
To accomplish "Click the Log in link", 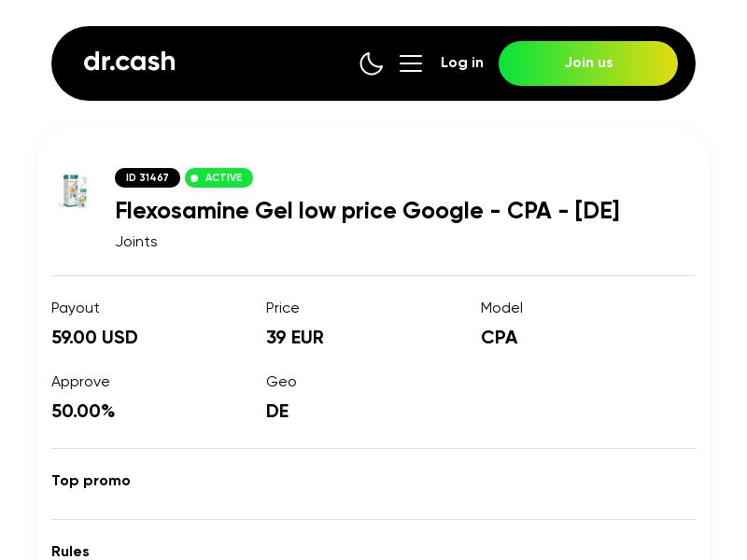I will 462,63.
